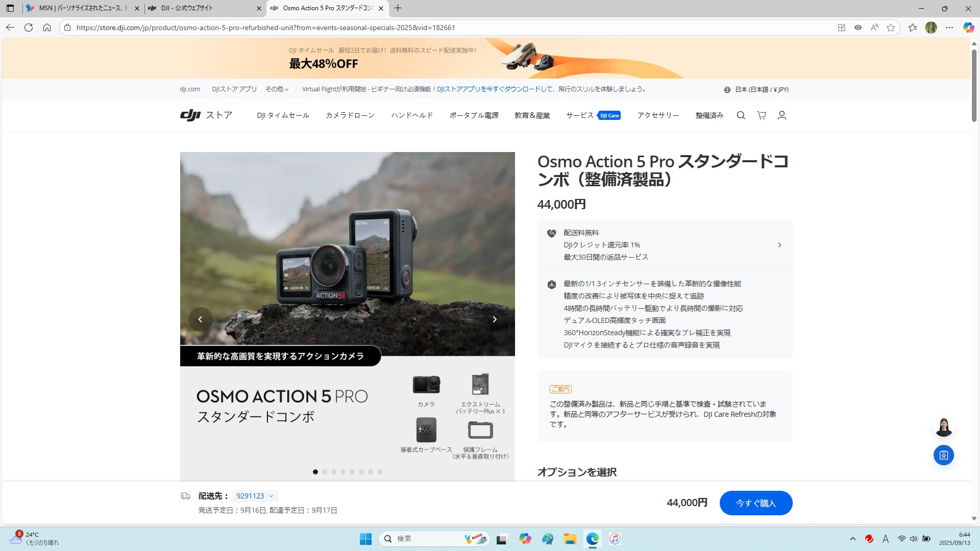Expand the その他 dropdown in top bar
980x551 pixels.
[277, 89]
